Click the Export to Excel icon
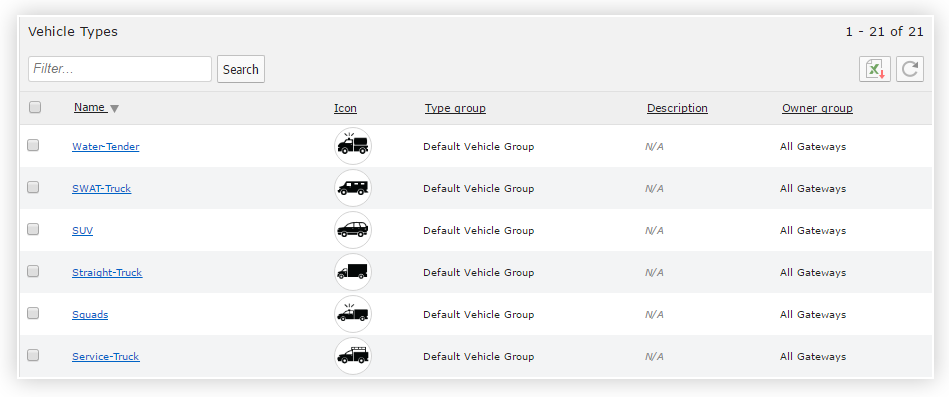This screenshot has width=949, height=397. [875, 69]
